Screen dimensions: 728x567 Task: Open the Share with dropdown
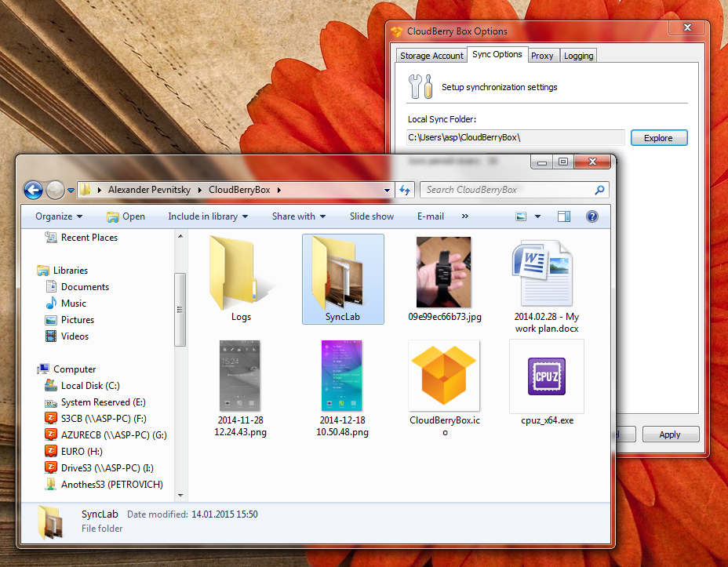coord(298,216)
